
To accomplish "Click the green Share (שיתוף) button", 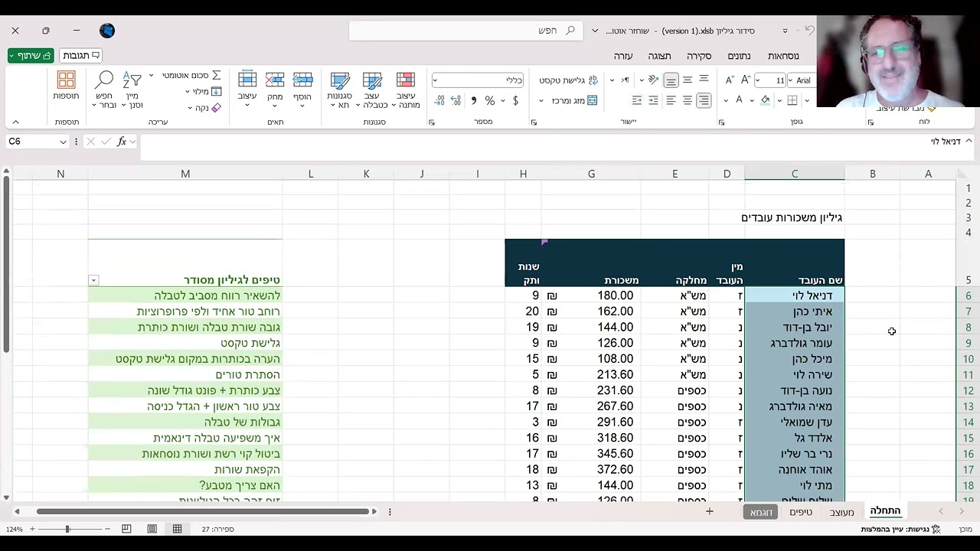I will click(31, 56).
